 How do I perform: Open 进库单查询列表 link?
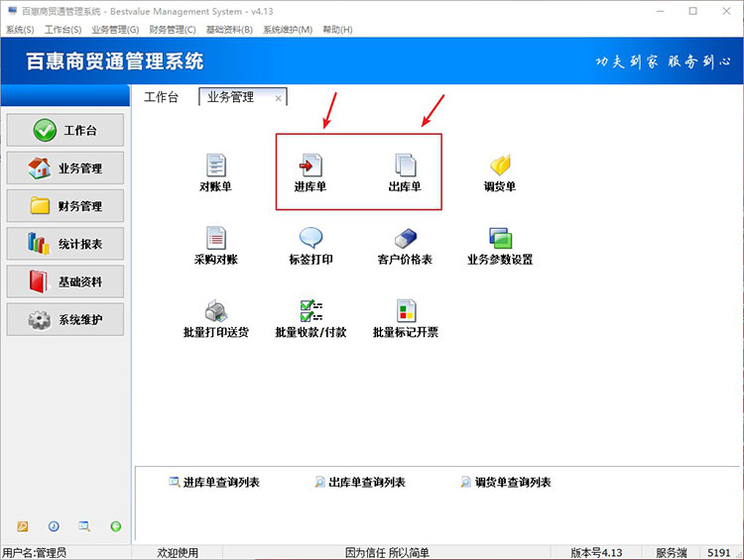pos(214,483)
